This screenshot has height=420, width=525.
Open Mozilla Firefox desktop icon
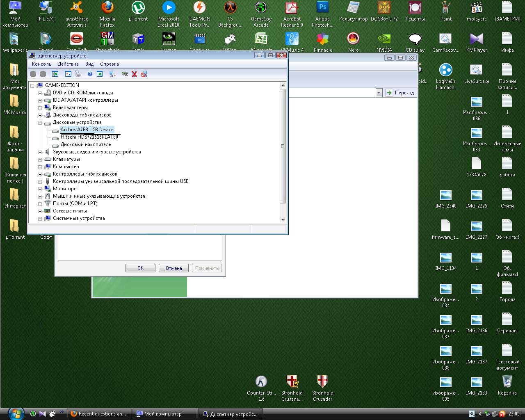107,14
